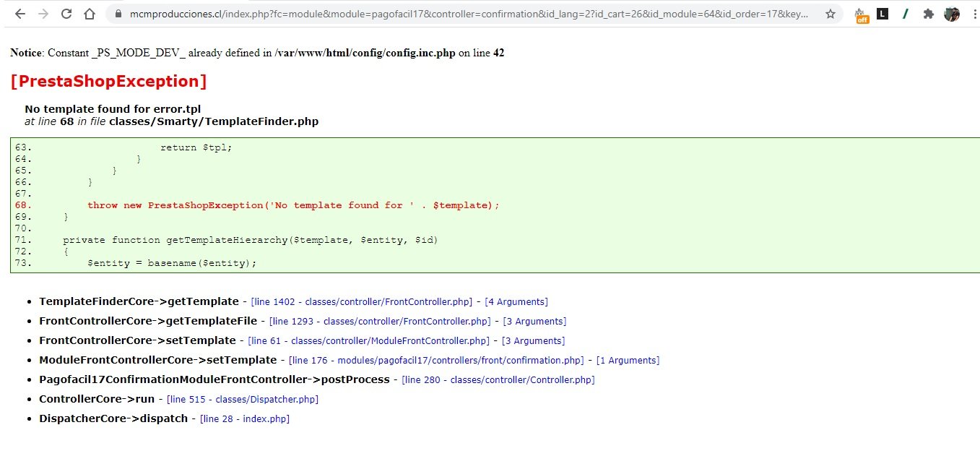Screen dimensions: 980x451
Task: Open the Chrome profile avatar
Action: click(952, 14)
